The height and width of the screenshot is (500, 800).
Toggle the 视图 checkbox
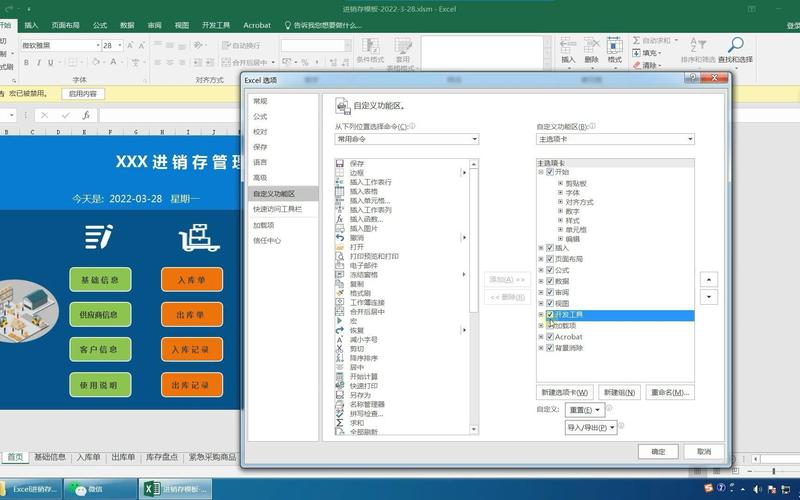pos(549,304)
